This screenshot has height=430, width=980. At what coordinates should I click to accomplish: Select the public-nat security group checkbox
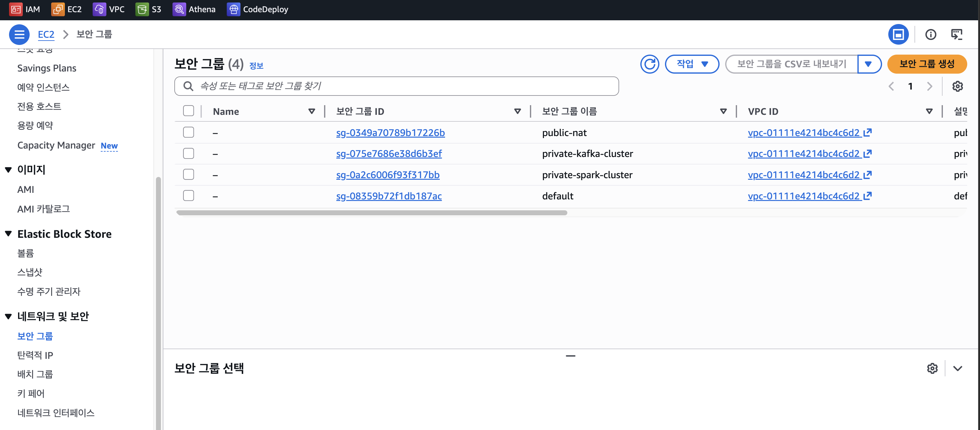pyautogui.click(x=188, y=132)
